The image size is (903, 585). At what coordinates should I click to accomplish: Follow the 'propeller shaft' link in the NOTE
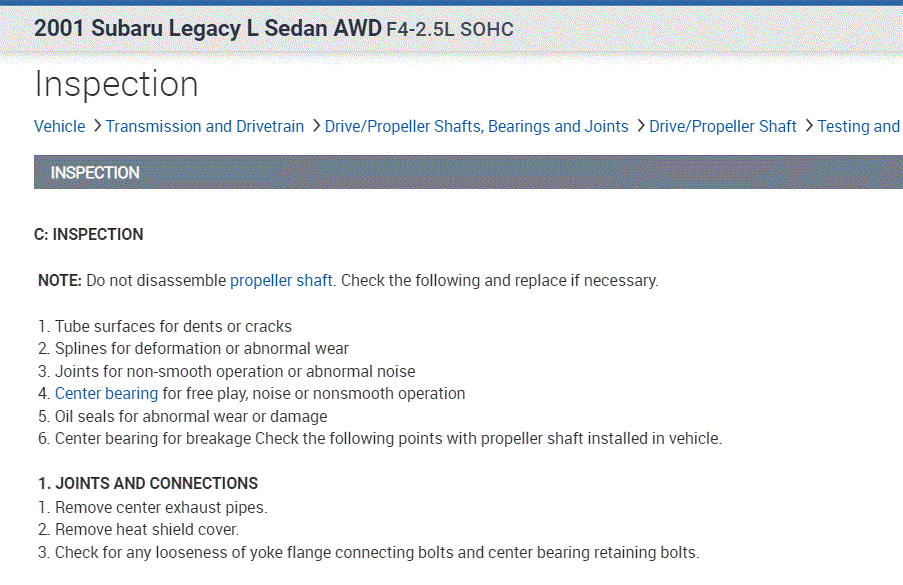(x=281, y=280)
